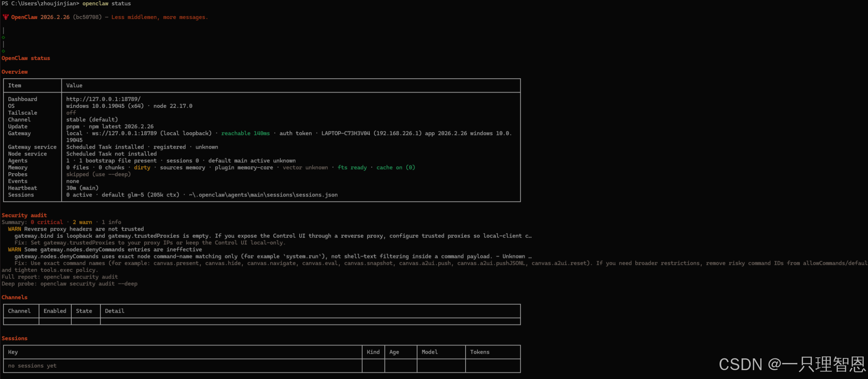Click 'Full report: openclaw security audit' line
The width and height of the screenshot is (868, 379).
point(60,277)
